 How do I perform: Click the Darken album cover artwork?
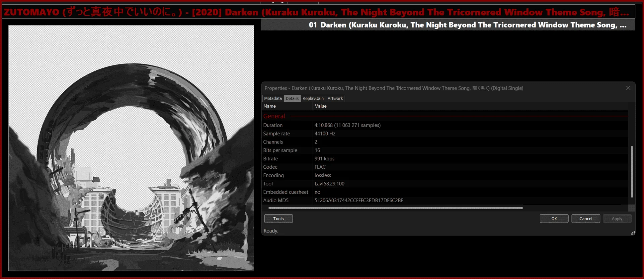131,148
